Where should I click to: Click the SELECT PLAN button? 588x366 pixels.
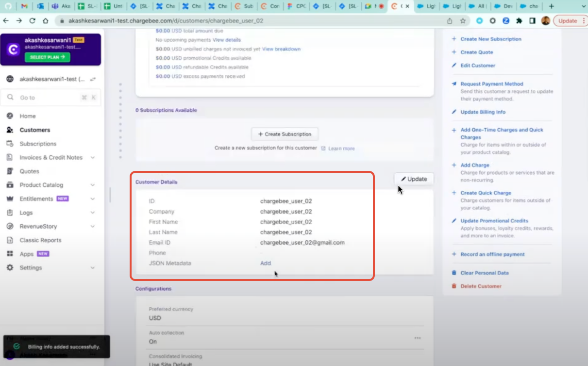point(47,57)
